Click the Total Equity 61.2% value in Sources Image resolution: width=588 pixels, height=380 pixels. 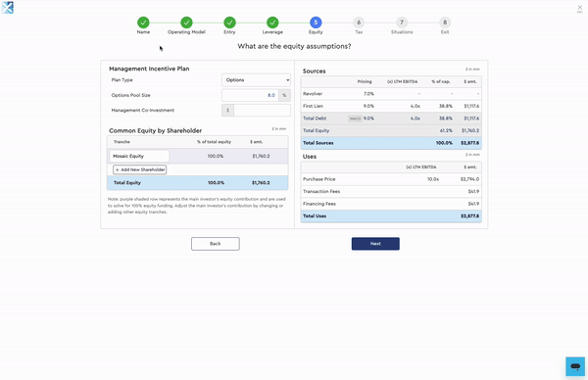tap(446, 130)
